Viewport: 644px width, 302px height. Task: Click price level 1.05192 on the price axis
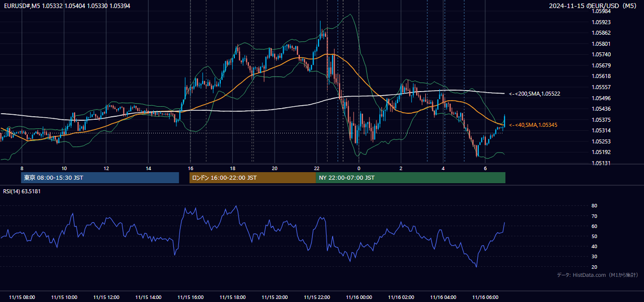coord(601,152)
